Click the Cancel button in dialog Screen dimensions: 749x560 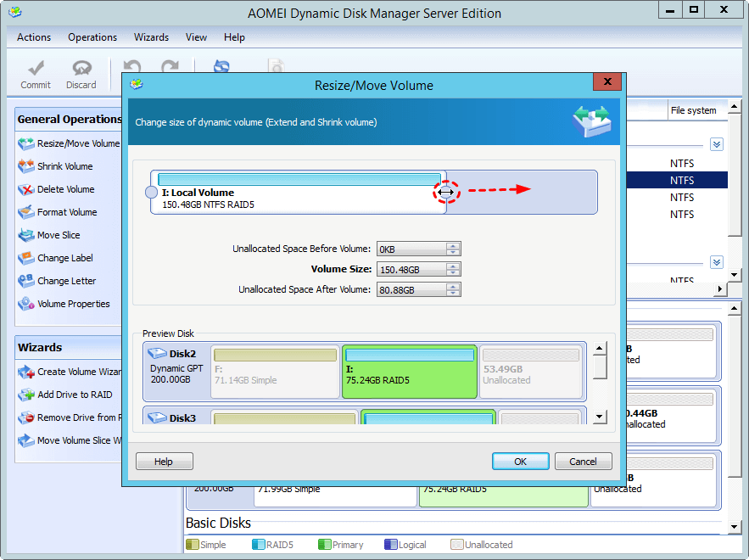pyautogui.click(x=584, y=462)
